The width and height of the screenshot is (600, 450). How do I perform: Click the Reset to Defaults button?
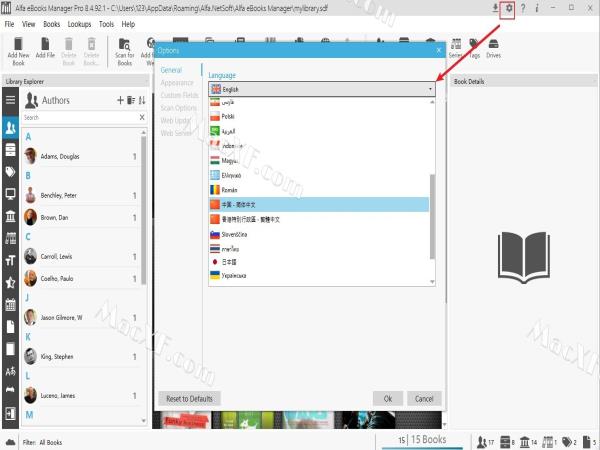[x=189, y=398]
